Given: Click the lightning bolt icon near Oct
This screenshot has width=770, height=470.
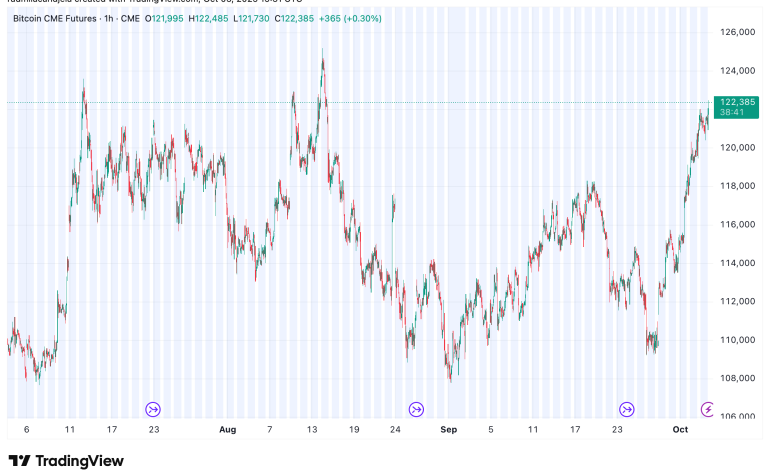Looking at the screenshot, I should pyautogui.click(x=708, y=409).
